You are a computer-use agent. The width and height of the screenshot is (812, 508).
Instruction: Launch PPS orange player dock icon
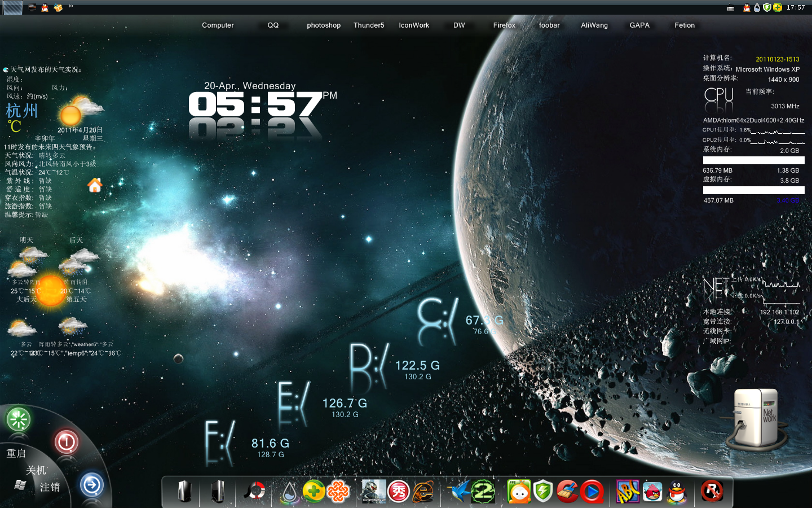519,492
